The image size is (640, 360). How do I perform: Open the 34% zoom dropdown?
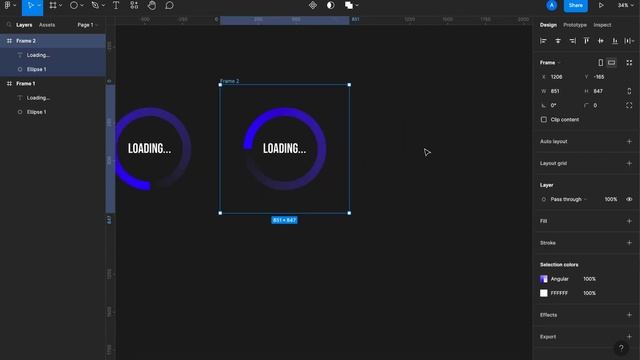625,5
